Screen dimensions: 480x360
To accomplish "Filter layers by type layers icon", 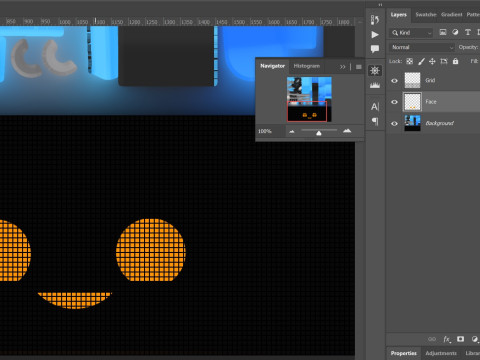I will (x=468, y=32).
